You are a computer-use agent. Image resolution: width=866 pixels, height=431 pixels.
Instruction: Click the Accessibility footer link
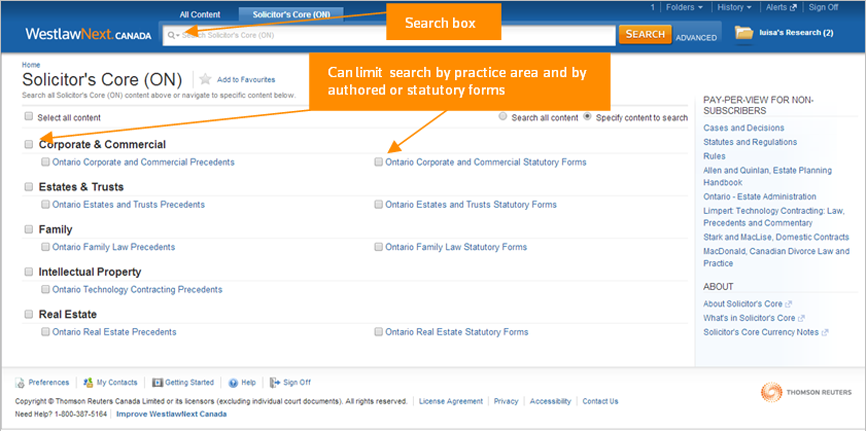[550, 401]
